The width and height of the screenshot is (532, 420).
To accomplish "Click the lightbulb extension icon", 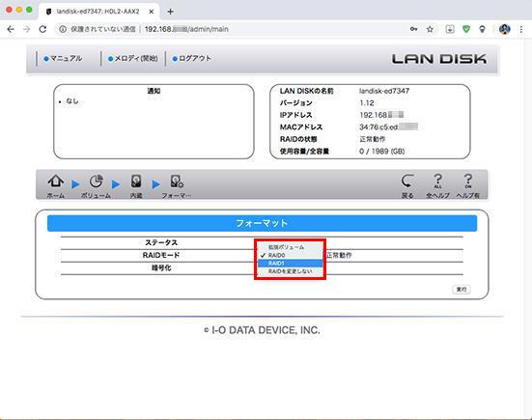I will tap(482, 29).
